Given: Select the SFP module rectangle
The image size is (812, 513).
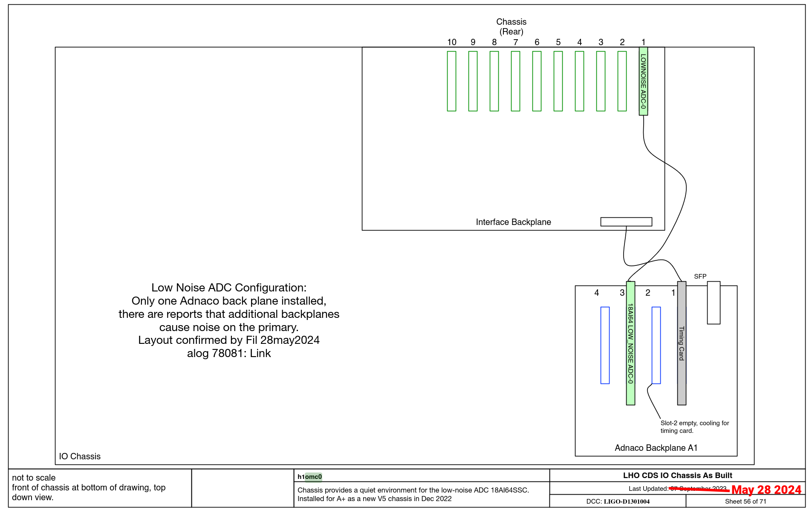Looking at the screenshot, I should [x=714, y=303].
